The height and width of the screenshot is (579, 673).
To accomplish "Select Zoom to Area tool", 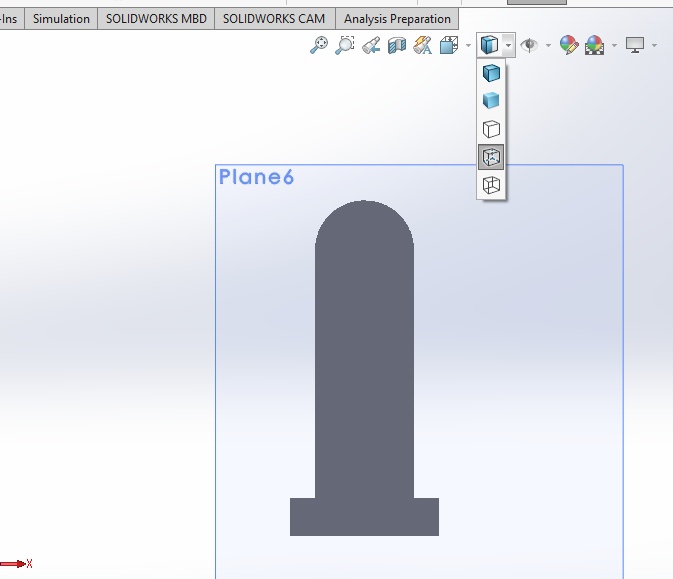I will click(x=345, y=45).
